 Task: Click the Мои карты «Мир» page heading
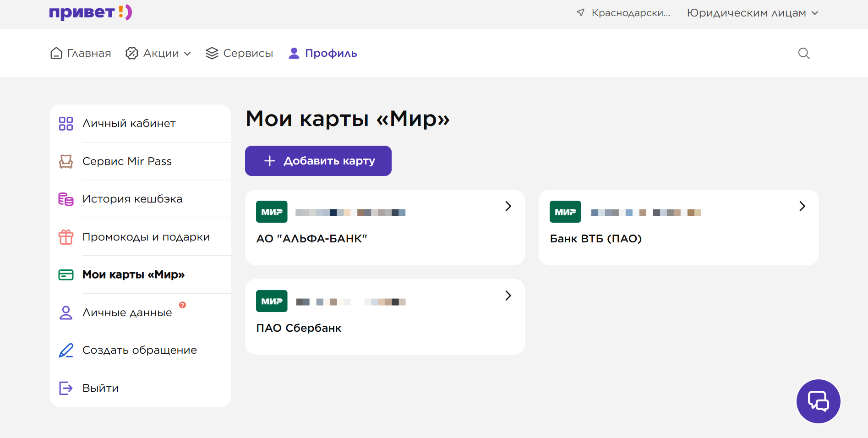coord(348,119)
